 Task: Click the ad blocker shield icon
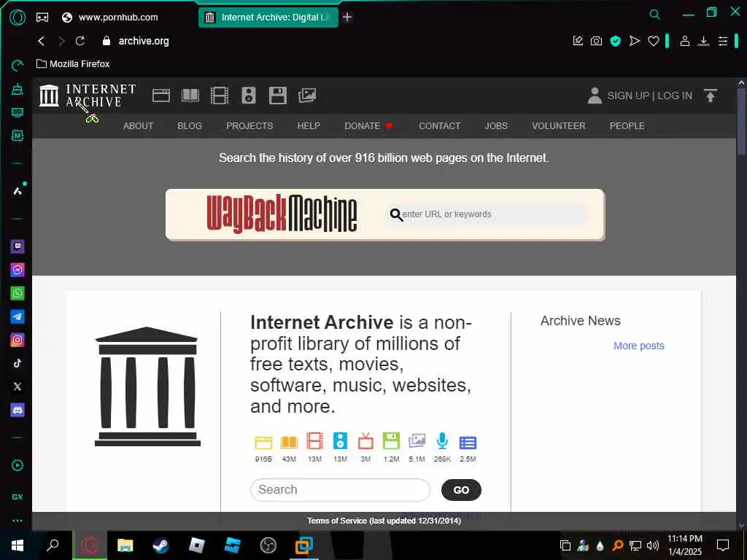tap(616, 41)
